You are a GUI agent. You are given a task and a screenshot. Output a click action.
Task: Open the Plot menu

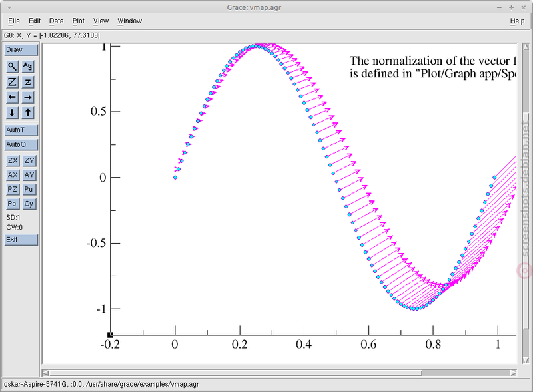[x=78, y=21]
